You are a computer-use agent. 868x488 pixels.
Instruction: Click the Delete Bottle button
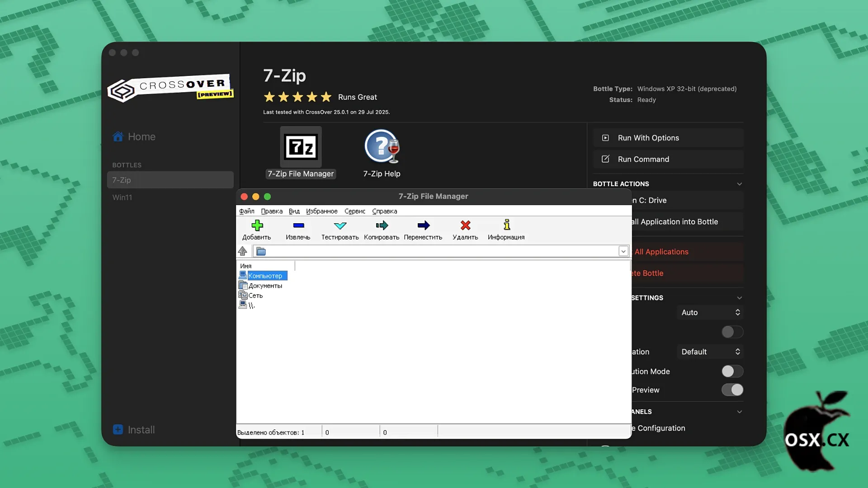pos(688,273)
